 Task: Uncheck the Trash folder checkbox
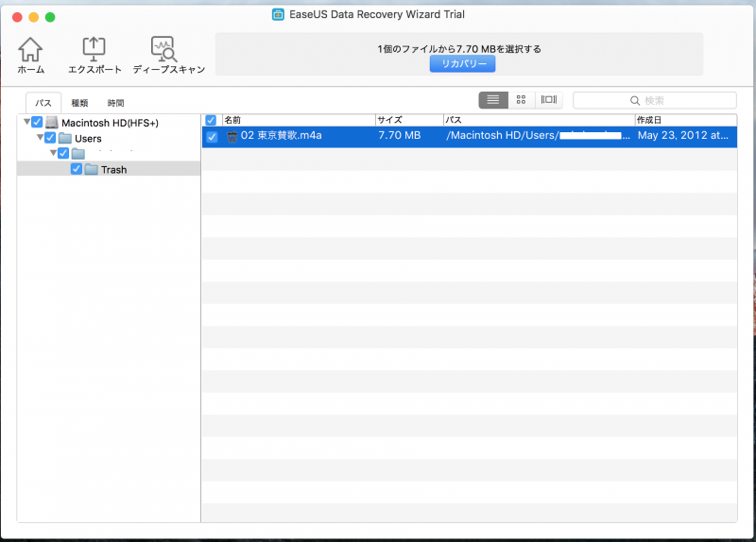point(77,169)
